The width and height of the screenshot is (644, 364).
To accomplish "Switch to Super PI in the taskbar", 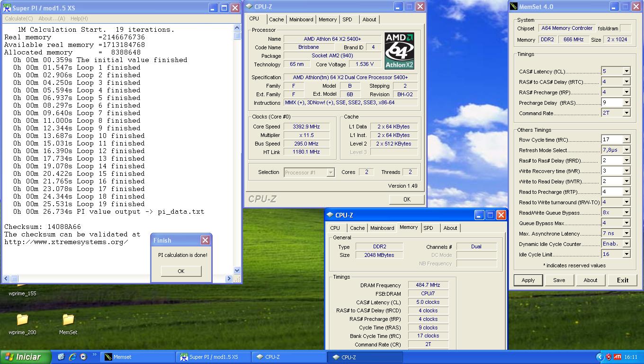I will [213, 357].
